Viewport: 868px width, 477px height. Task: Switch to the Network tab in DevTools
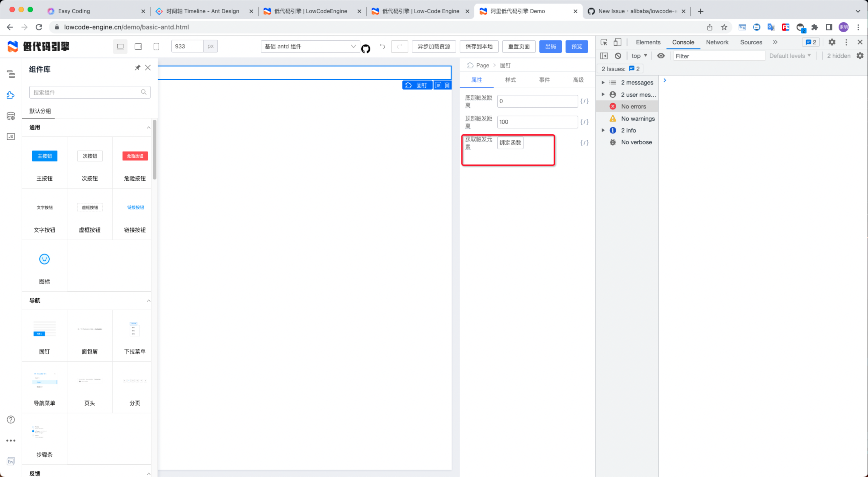717,42
